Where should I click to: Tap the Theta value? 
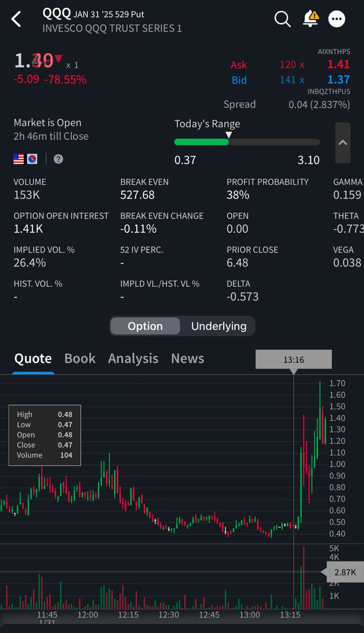click(348, 228)
